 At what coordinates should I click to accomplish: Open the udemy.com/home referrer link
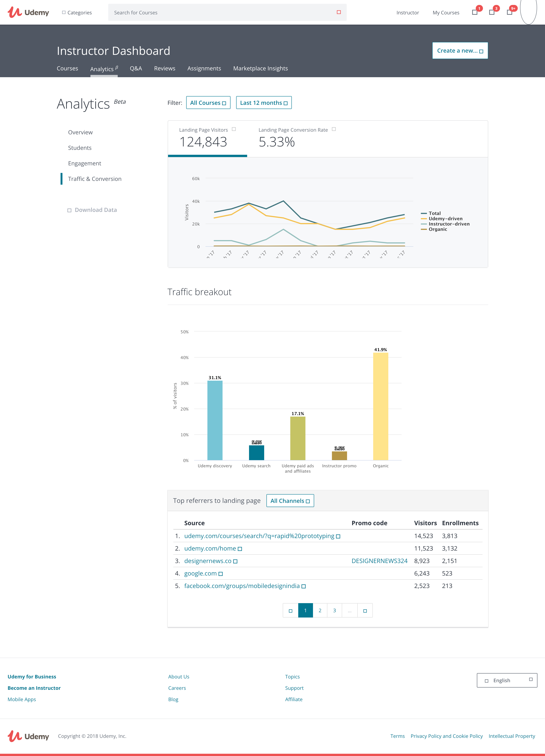pos(210,549)
